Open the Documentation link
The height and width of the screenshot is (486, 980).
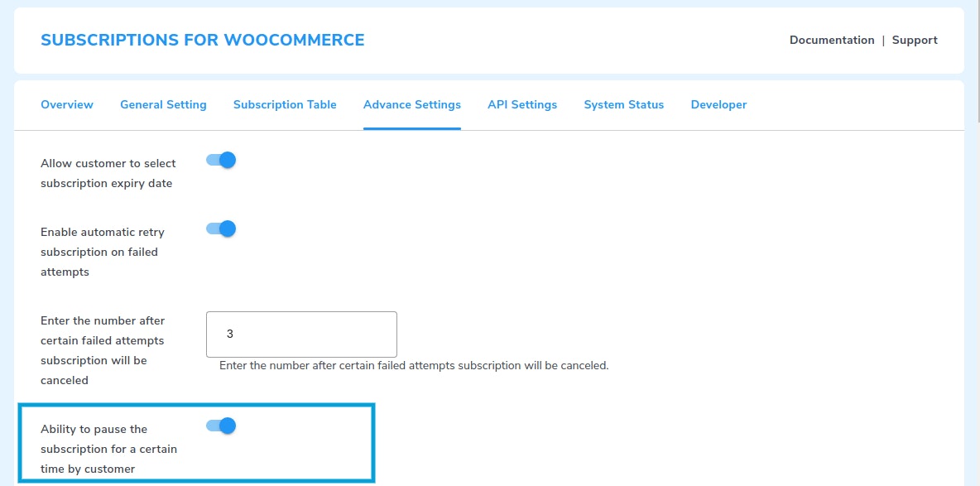click(832, 40)
